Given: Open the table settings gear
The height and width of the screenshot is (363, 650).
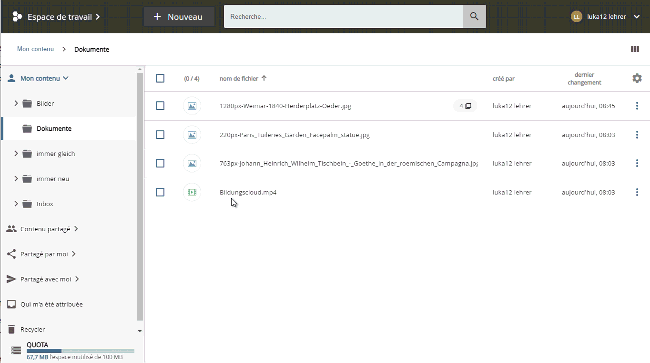Looking at the screenshot, I should pos(637,78).
